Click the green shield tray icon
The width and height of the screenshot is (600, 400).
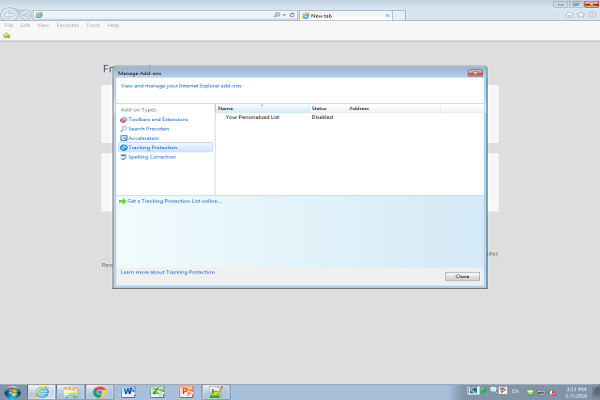click(530, 392)
